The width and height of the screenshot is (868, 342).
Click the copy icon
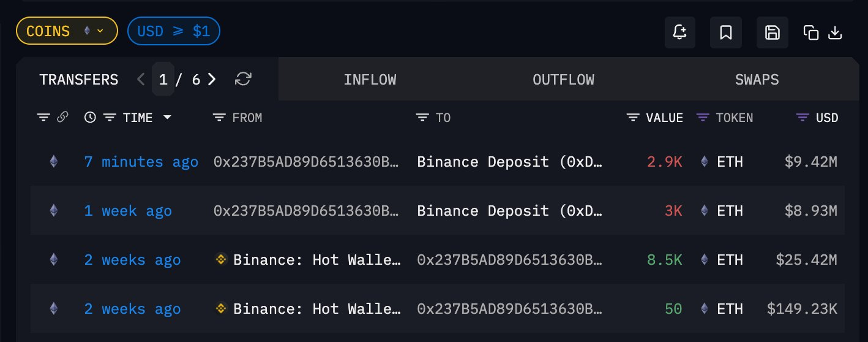(x=811, y=32)
